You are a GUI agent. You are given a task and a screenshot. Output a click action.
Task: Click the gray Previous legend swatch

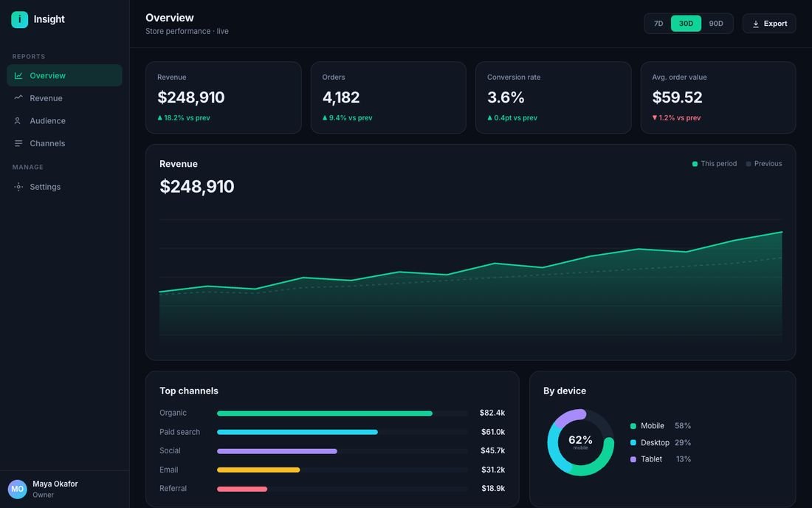(x=749, y=164)
